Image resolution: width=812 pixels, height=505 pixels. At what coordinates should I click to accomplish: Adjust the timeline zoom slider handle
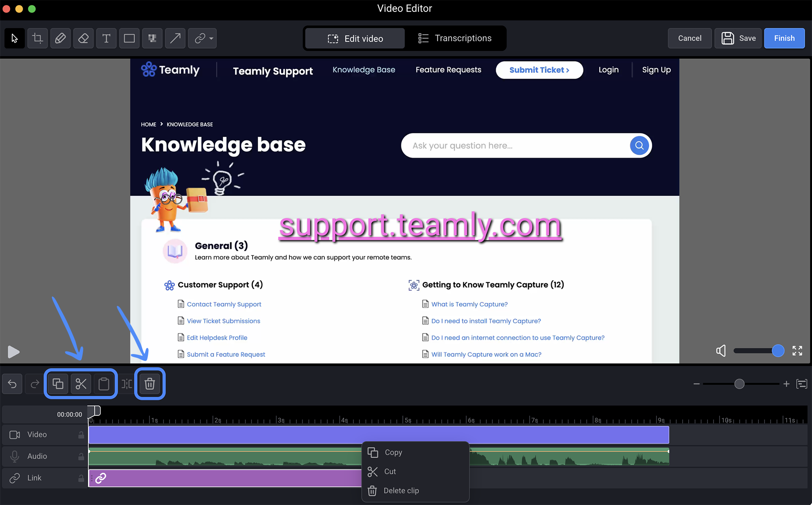pyautogui.click(x=740, y=384)
